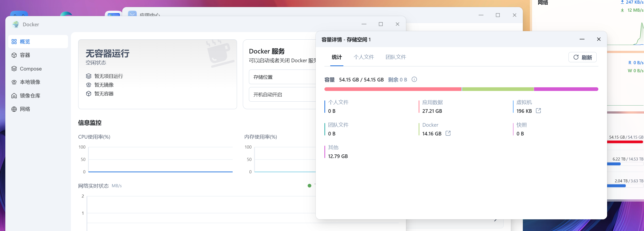
Task: Open the 网络 (Network) section of Docker
Action: pos(25,109)
